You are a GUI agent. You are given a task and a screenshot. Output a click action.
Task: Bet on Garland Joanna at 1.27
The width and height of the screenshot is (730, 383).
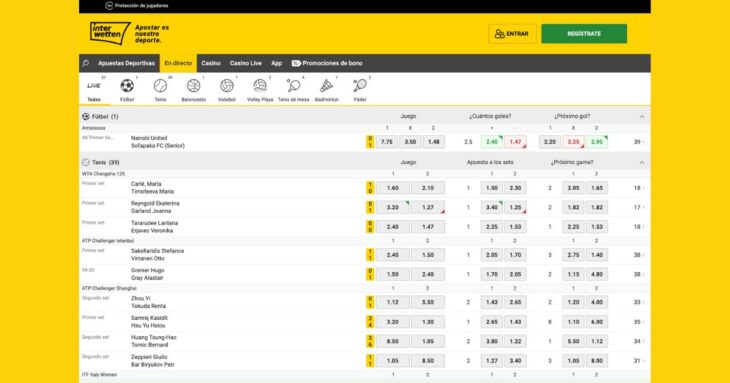[428, 208]
